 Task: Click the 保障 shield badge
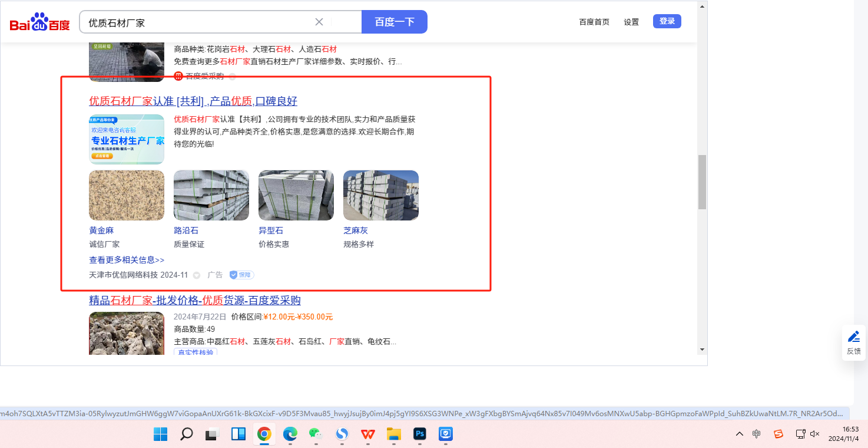pos(241,275)
